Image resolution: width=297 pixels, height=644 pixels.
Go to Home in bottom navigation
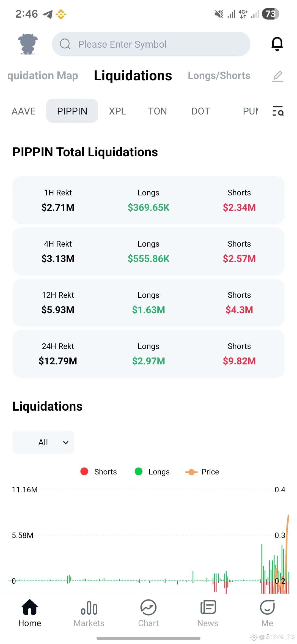tap(30, 613)
